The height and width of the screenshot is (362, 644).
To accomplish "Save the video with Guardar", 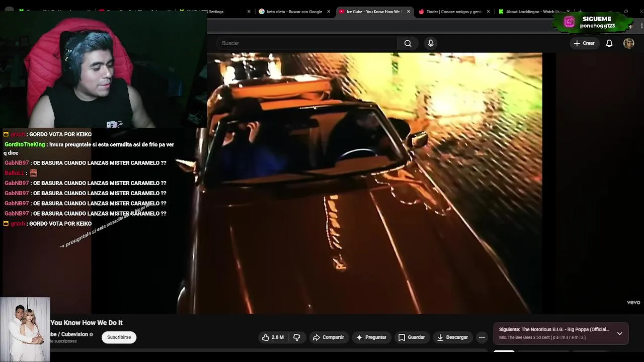I will pyautogui.click(x=412, y=337).
